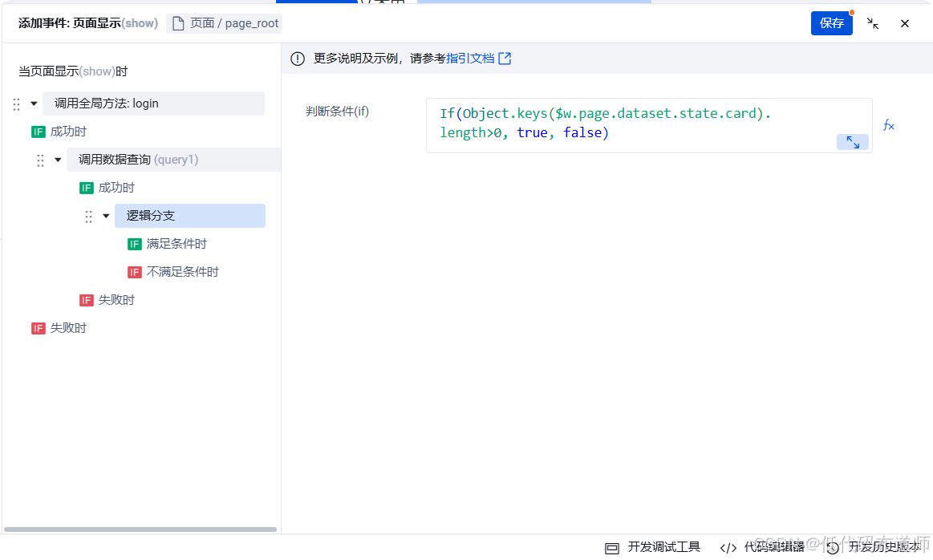
Task: Click the info icon in the hint bar
Action: 298,59
